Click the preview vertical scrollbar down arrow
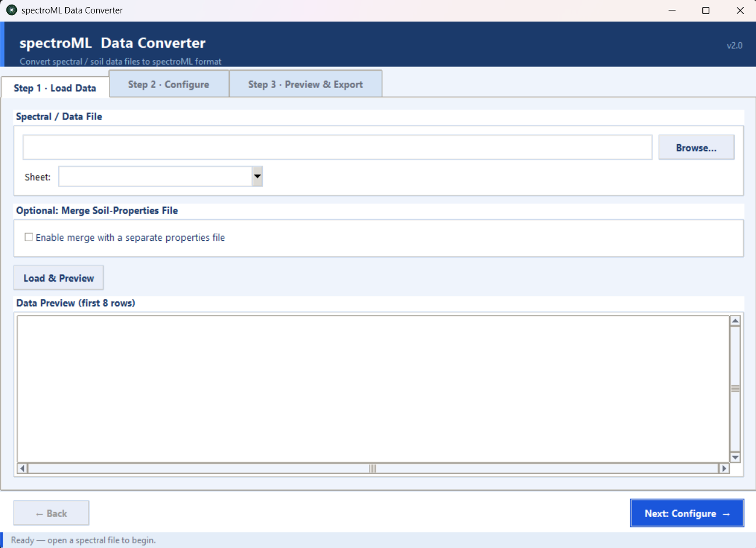Image resolution: width=756 pixels, height=548 pixels. pyautogui.click(x=735, y=458)
